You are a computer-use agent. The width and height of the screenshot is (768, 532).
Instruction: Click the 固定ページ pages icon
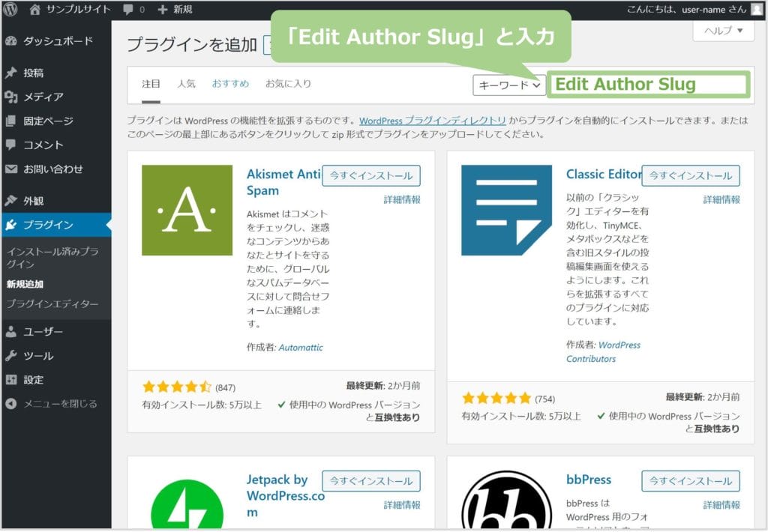(11, 121)
